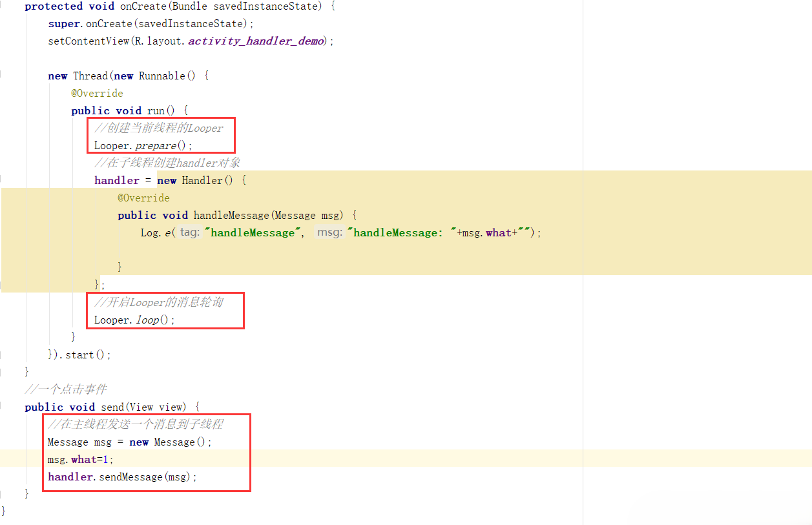Click the 'tag:' parameter hint

(189, 232)
